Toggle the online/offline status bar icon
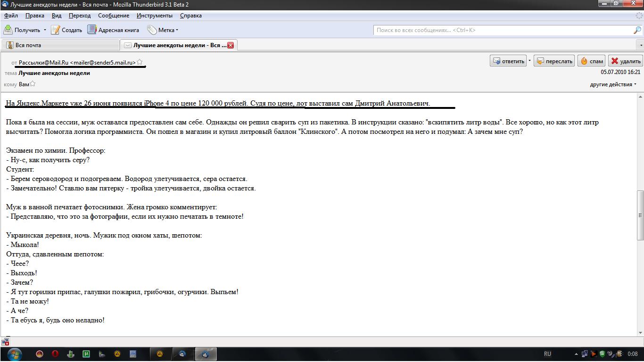The height and width of the screenshot is (362, 644). coord(5,341)
